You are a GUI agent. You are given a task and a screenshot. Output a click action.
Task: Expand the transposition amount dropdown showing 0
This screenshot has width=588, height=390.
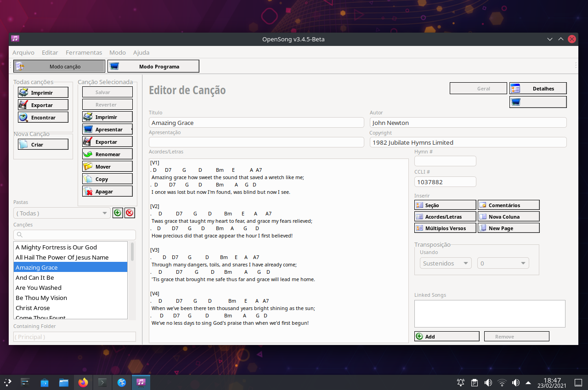click(x=503, y=263)
